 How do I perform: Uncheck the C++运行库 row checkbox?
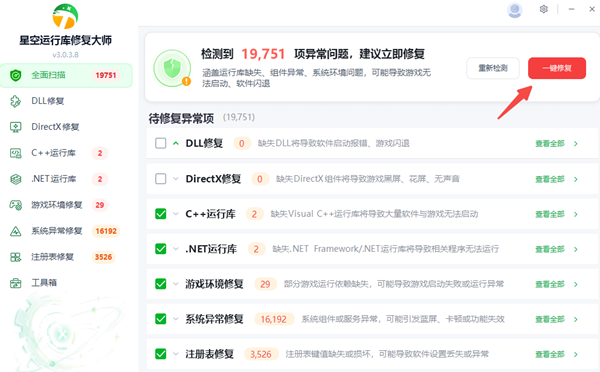(161, 214)
